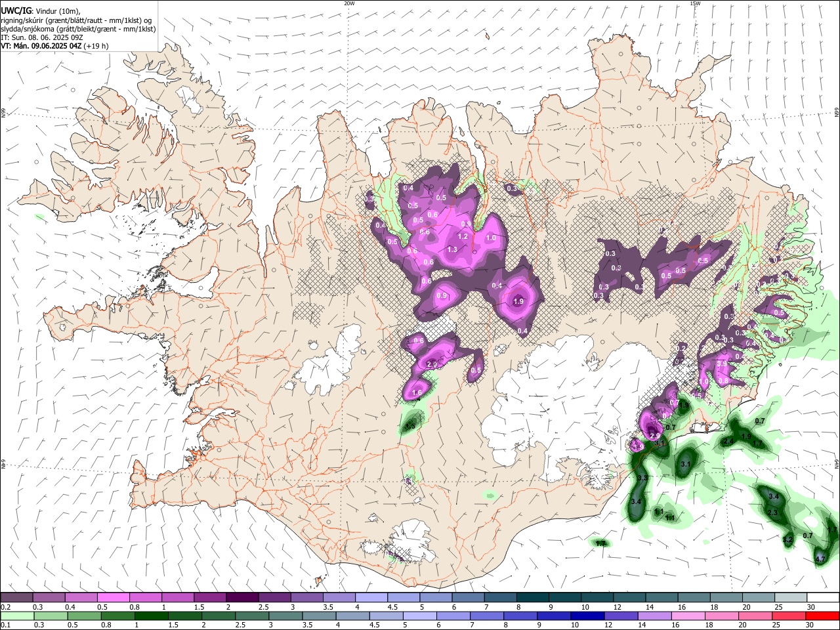The image size is (840, 630).
Task: Click the 1.2 snowfall value above 1.3
Action: tap(462, 237)
